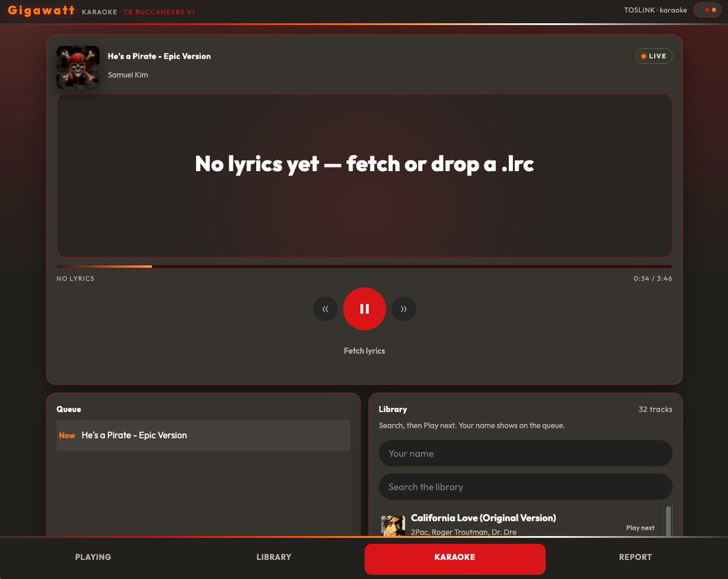Click the He's a Pirate album art
Viewport: 728px width, 579px height.
point(78,67)
